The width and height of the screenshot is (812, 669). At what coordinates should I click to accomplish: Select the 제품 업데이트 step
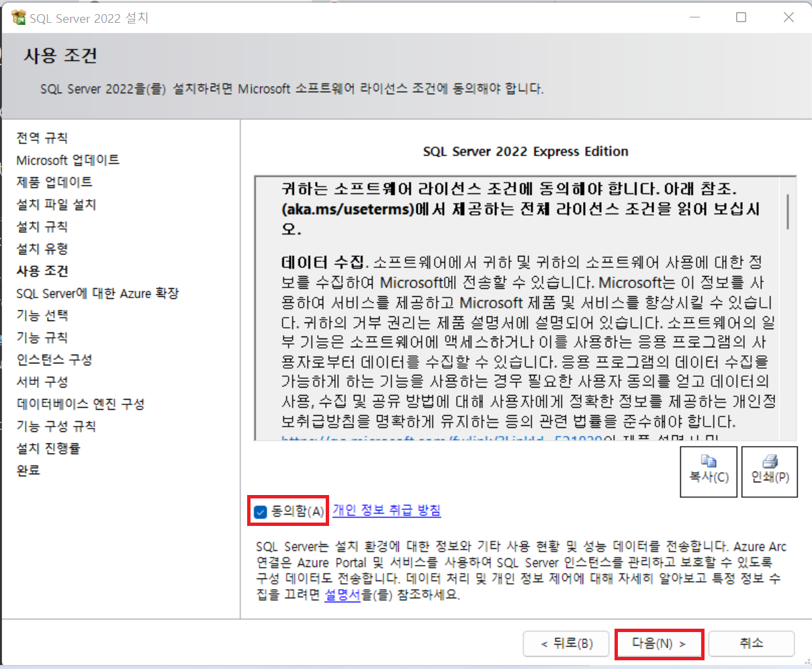click(54, 182)
